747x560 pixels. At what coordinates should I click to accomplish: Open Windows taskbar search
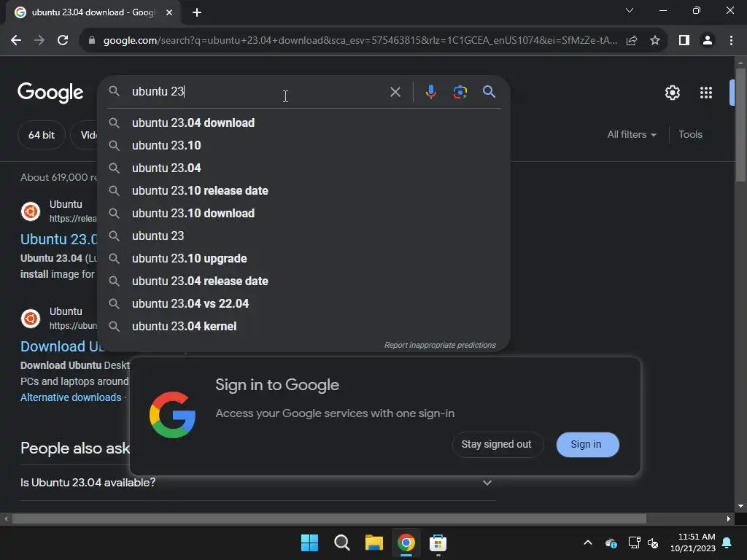[x=341, y=542]
